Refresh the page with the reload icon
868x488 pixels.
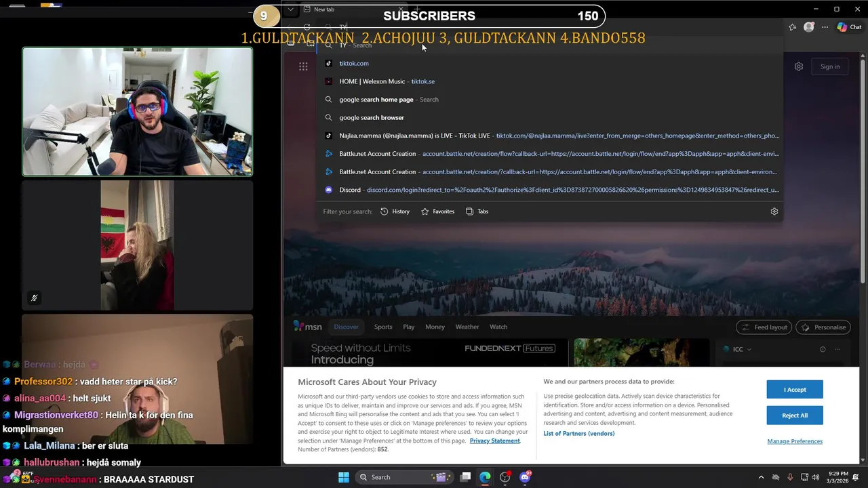click(307, 27)
